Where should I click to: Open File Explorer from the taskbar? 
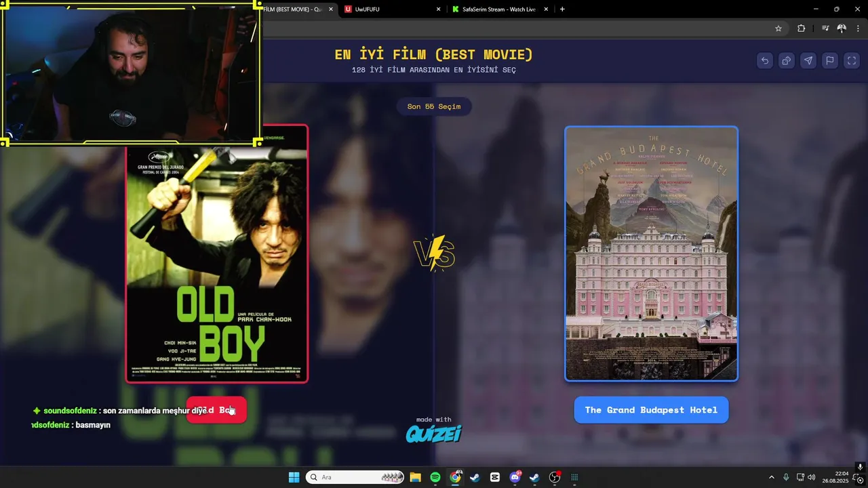point(415,477)
